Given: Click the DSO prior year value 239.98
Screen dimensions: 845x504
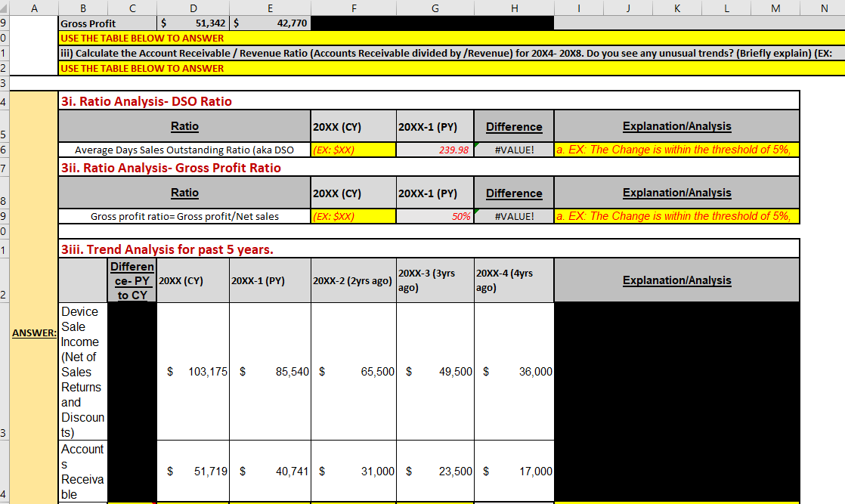Looking at the screenshot, I should coord(435,150).
